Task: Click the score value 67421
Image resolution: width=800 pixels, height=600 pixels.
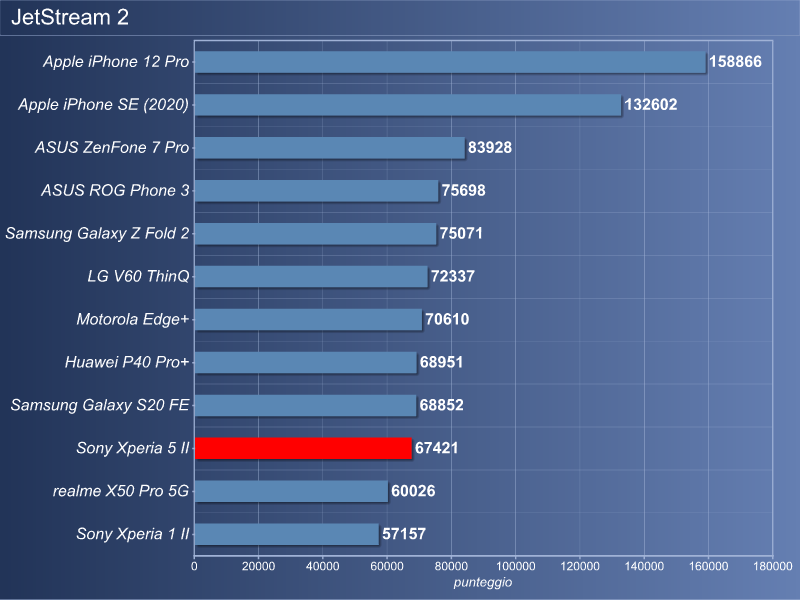Action: [x=437, y=448]
